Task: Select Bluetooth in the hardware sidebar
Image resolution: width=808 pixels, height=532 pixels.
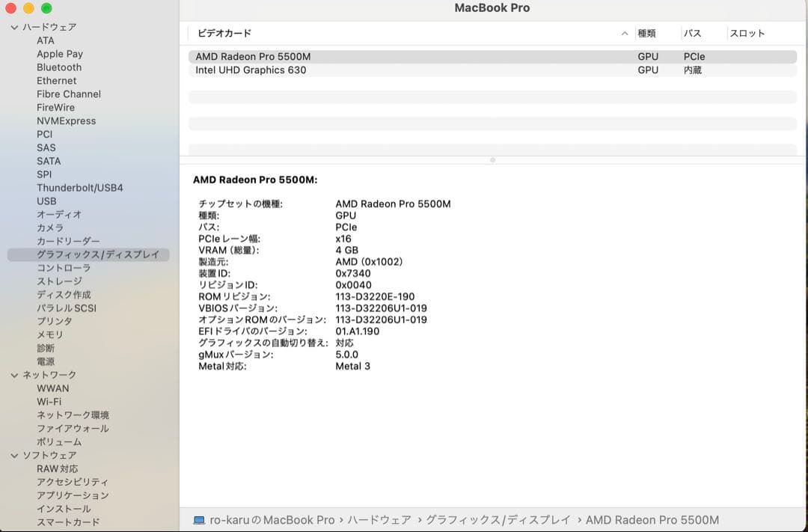Action: [58, 67]
